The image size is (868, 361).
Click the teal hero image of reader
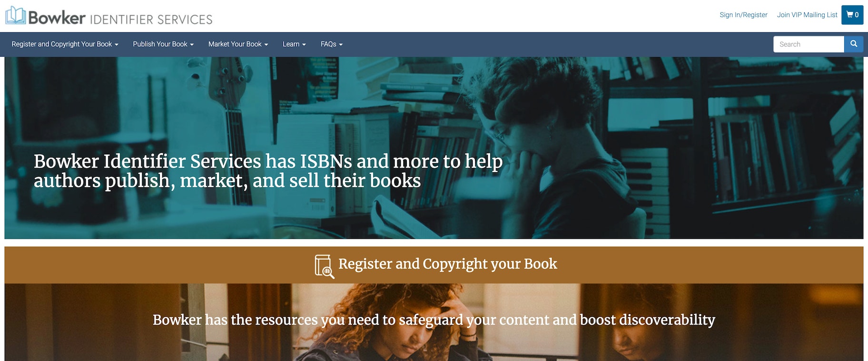click(434, 148)
